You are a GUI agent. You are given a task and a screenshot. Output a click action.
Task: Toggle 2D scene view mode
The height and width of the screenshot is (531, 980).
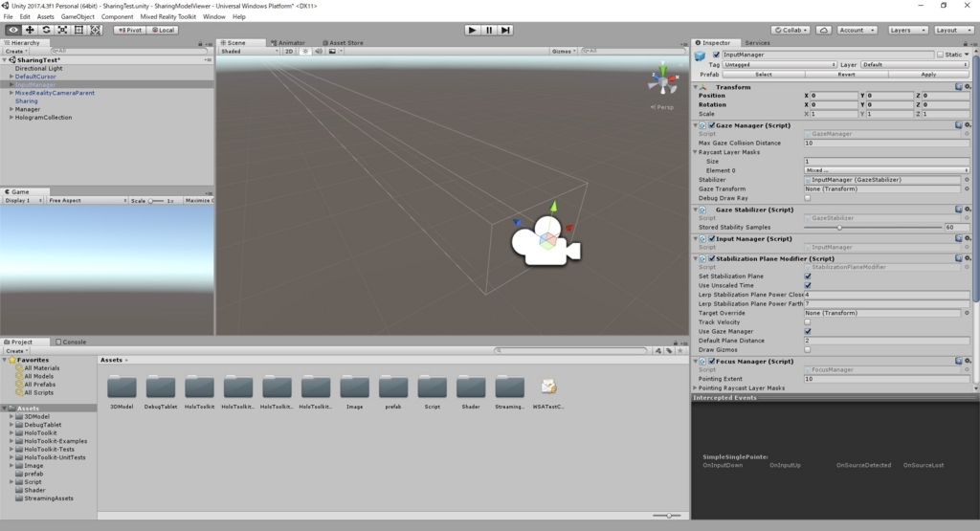click(289, 52)
